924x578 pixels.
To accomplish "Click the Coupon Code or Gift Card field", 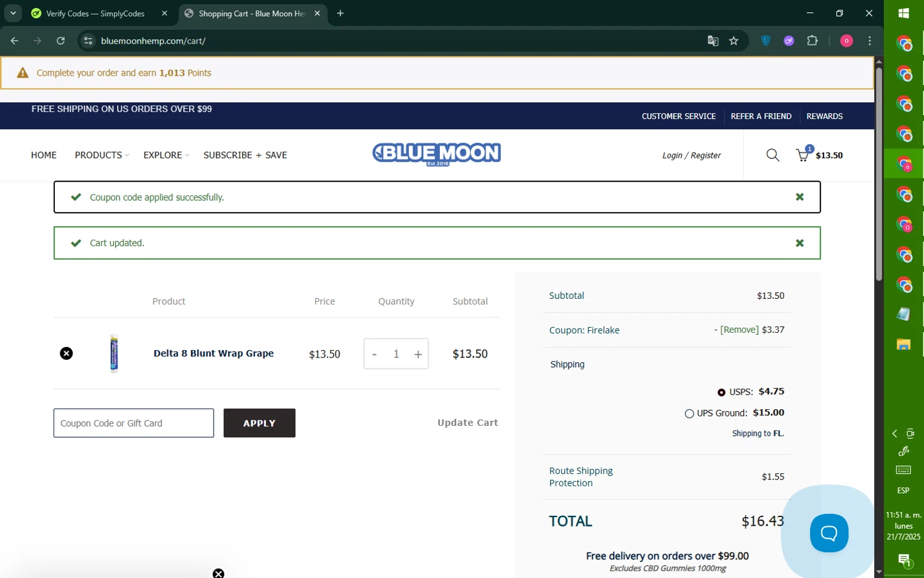I will point(134,423).
